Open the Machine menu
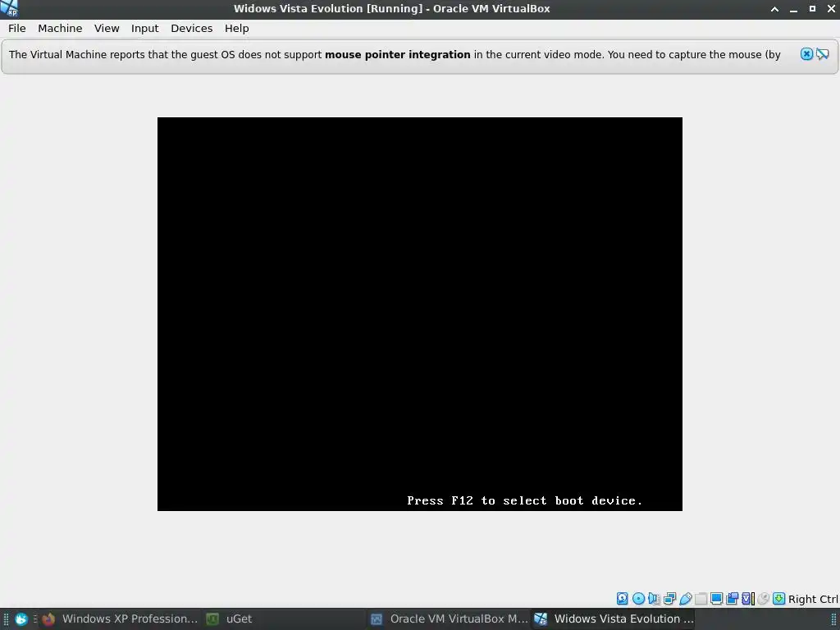The height and width of the screenshot is (630, 840). (x=60, y=29)
